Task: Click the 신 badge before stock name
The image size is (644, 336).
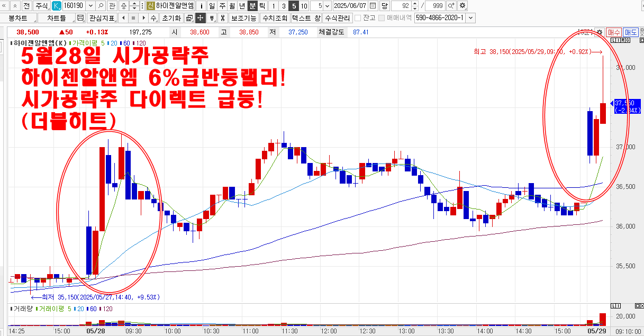Action: point(151,6)
